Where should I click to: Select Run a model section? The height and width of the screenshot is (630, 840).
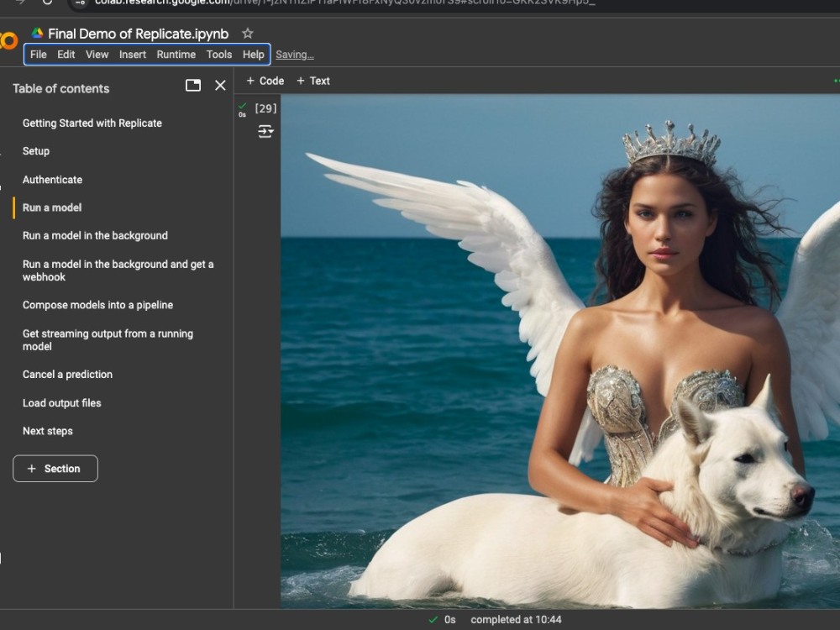(x=52, y=207)
